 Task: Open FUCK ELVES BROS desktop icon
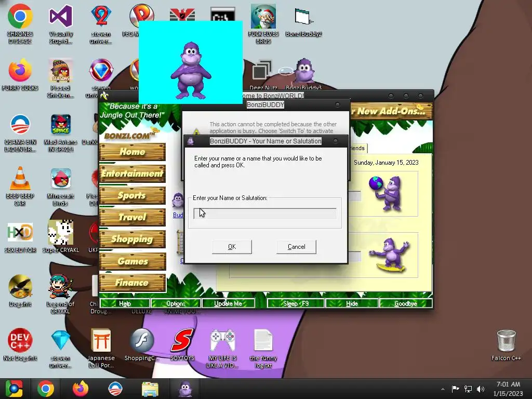pyautogui.click(x=263, y=24)
